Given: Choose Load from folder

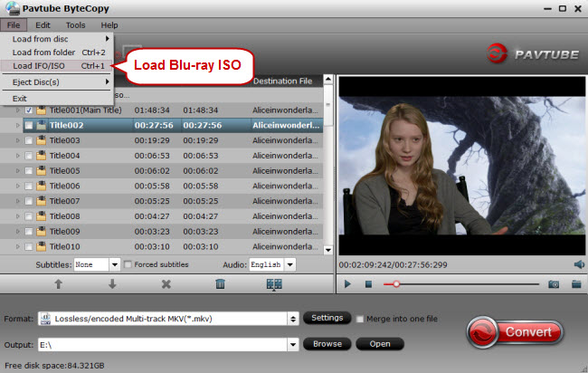Looking at the screenshot, I should (57, 53).
